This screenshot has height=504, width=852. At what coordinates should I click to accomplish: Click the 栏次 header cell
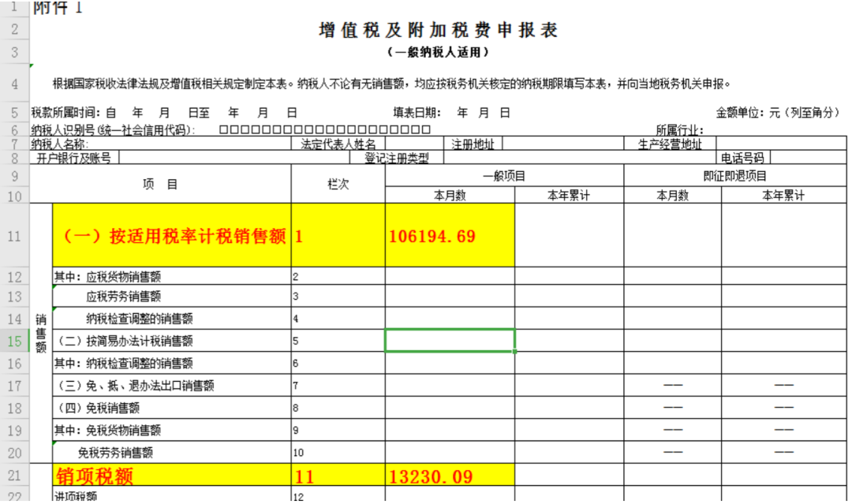[x=338, y=184]
